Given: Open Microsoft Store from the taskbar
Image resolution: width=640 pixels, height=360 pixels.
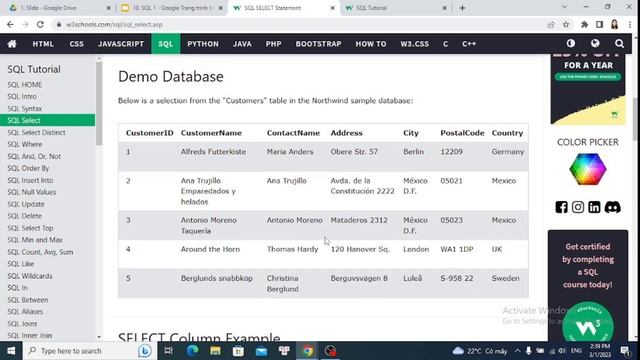Looking at the screenshot, I should point(238,351).
